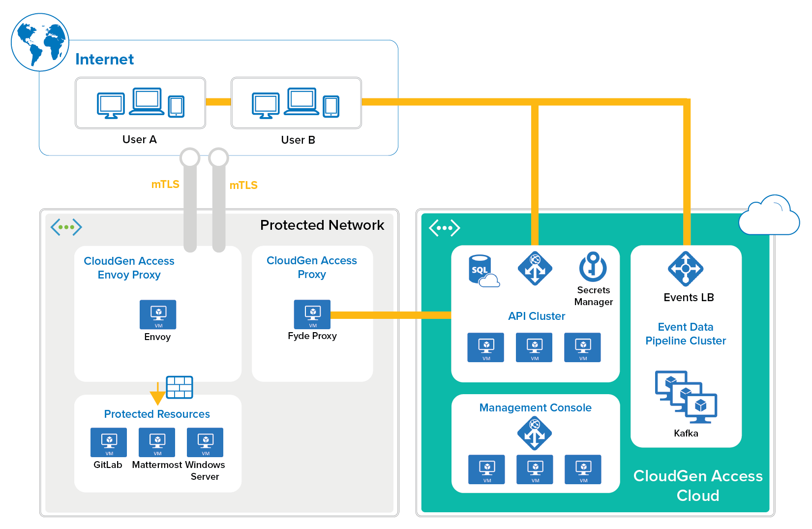The width and height of the screenshot is (812, 529).
Task: Click the Mattermost VM icon
Action: click(157, 442)
